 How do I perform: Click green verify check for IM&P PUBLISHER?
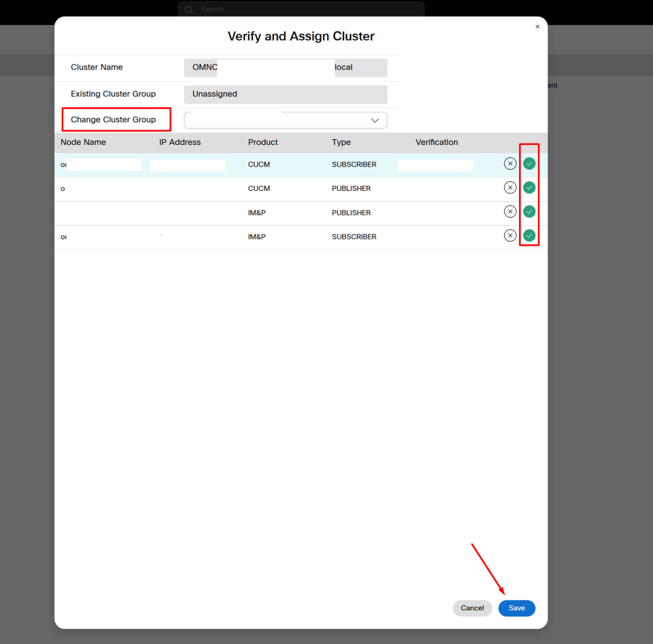[x=529, y=212]
